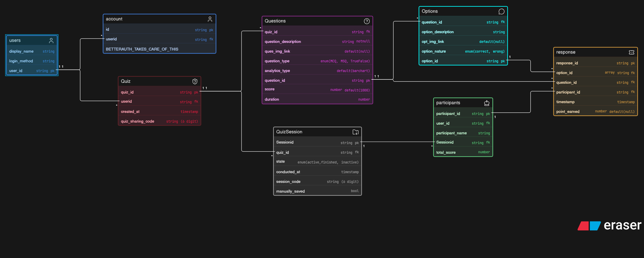This screenshot has height=258, width=644.
Task: Select the analytics_type field in Questions
Action: [x=317, y=71]
